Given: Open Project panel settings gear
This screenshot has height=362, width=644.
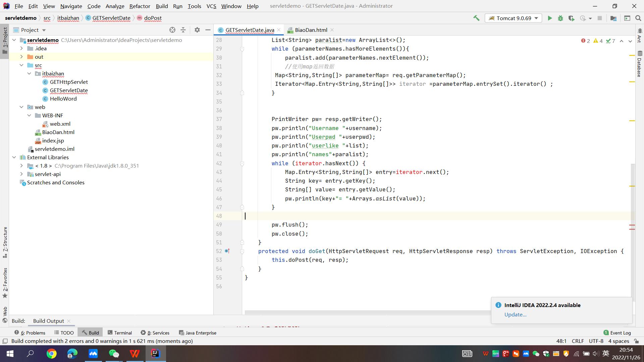Looking at the screenshot, I should 197,30.
